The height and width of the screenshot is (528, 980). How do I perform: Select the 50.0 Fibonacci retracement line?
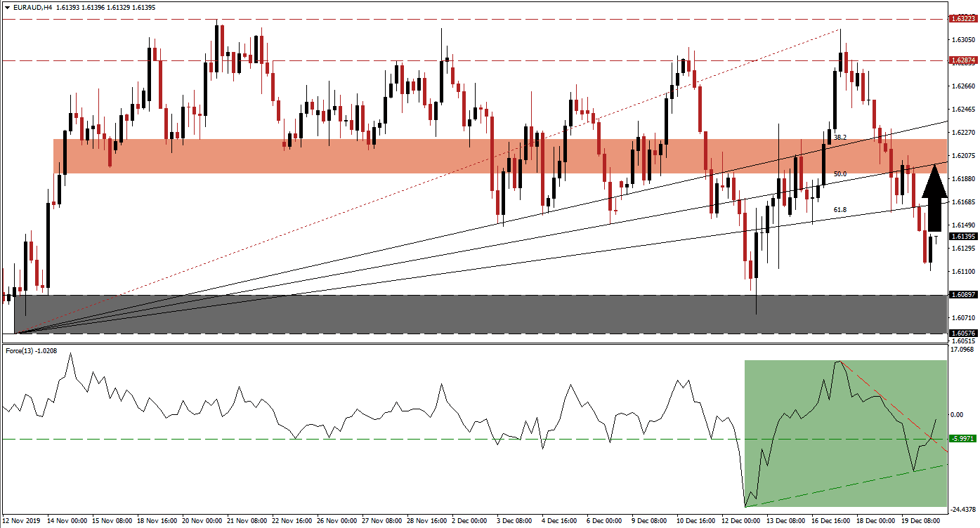pyautogui.click(x=841, y=172)
